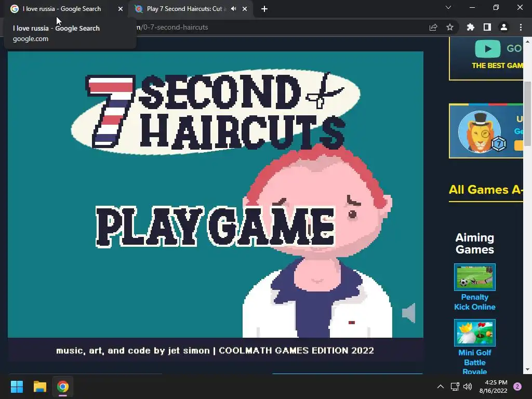The height and width of the screenshot is (399, 532).
Task: Click the address bar URL text
Action: coord(172,27)
